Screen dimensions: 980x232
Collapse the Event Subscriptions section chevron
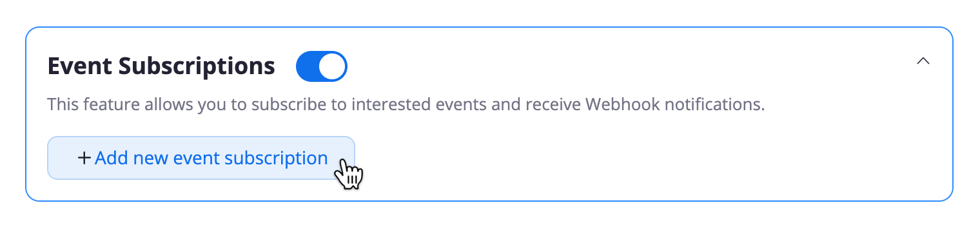pyautogui.click(x=923, y=61)
